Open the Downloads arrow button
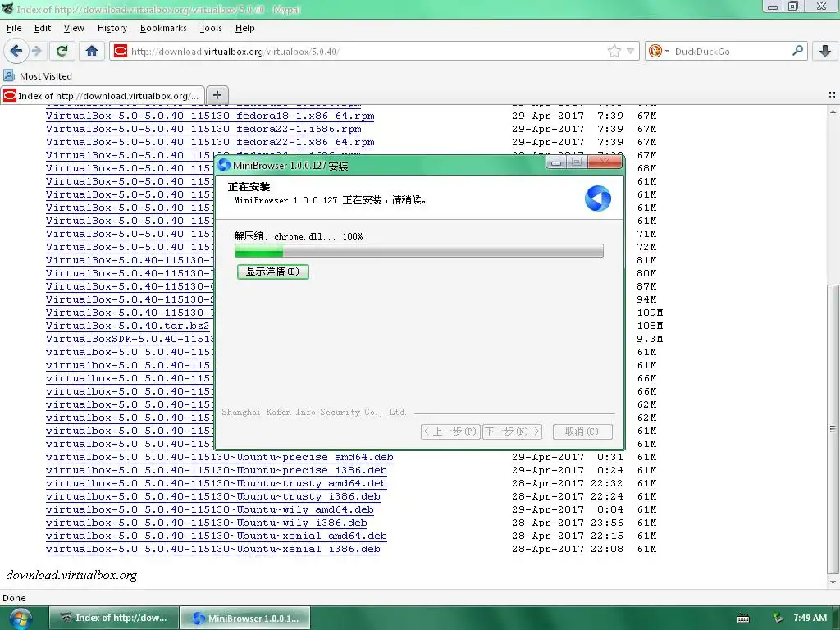This screenshot has height=630, width=840. tap(825, 51)
